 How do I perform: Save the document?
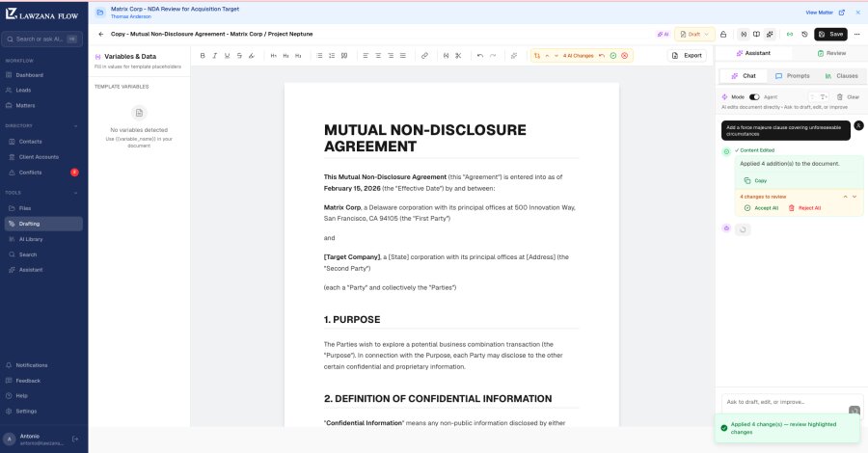(x=830, y=34)
